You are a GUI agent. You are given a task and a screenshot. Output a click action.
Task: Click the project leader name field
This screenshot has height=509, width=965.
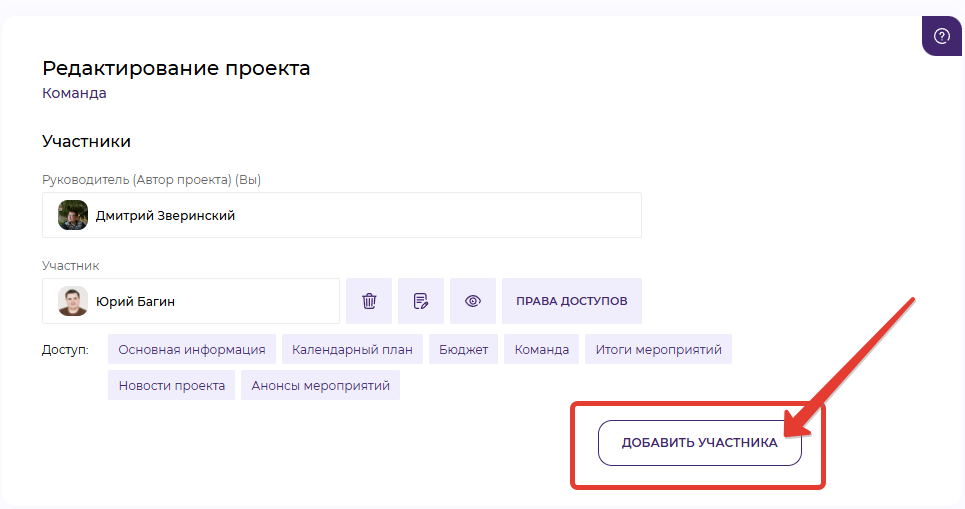(360, 215)
